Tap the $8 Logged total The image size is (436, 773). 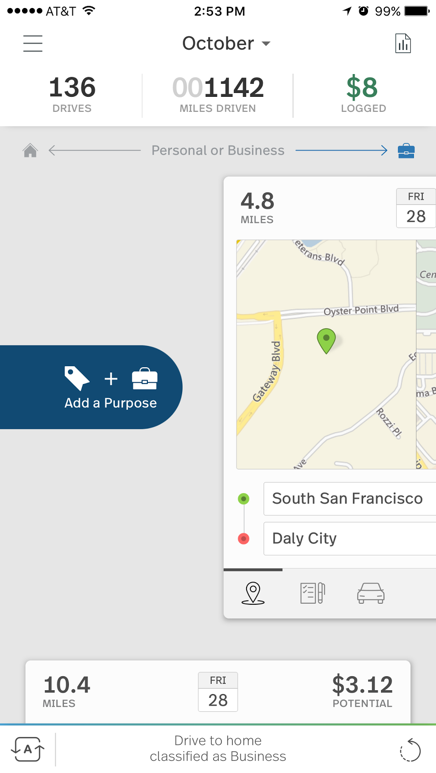click(x=363, y=96)
